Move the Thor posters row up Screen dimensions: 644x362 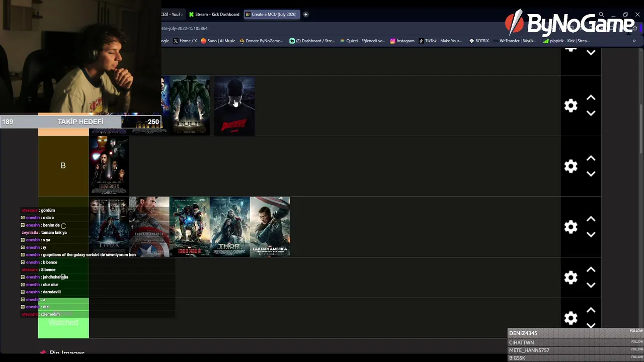point(591,219)
